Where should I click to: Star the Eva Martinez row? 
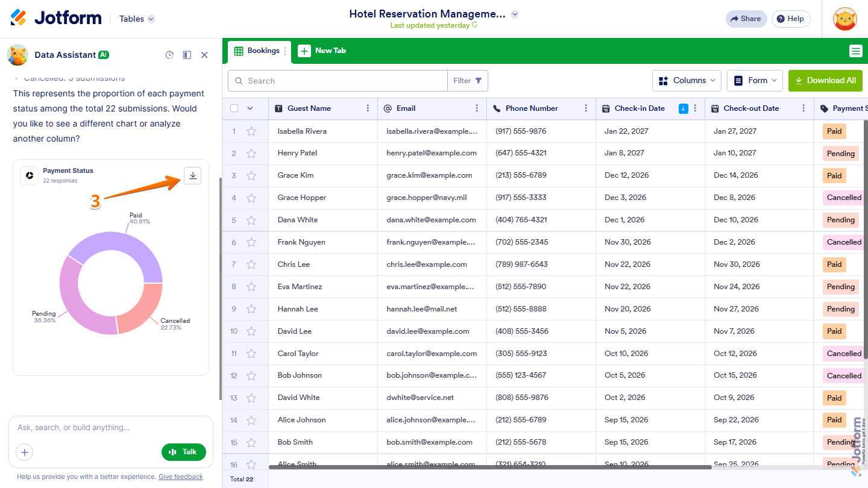pyautogui.click(x=251, y=287)
